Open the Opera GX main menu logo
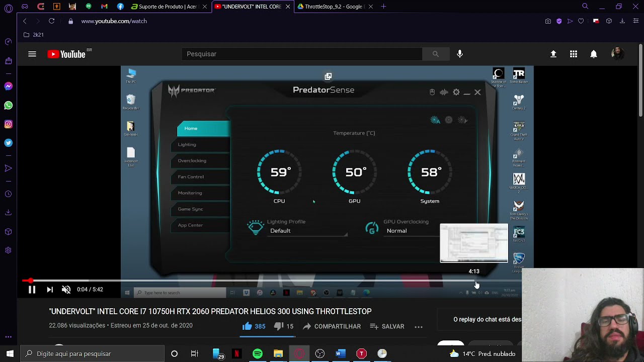Screen dimensions: 644x362 9,9
